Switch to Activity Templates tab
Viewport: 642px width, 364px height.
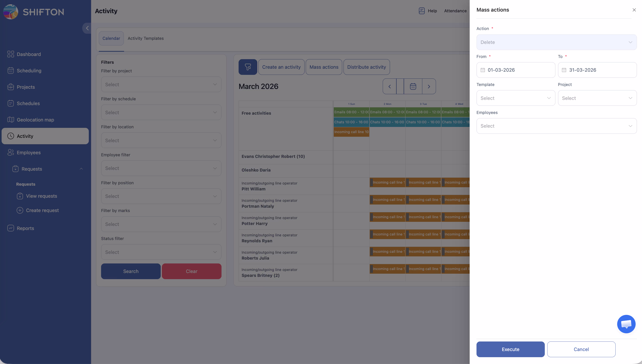pyautogui.click(x=145, y=38)
